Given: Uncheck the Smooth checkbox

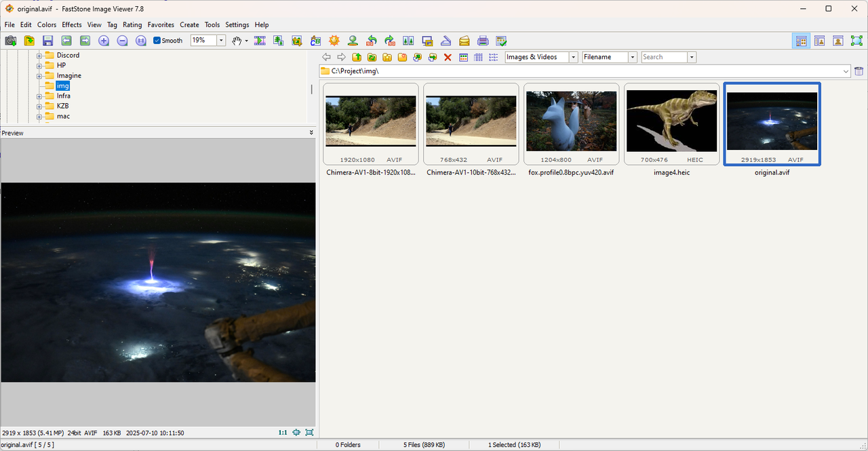Looking at the screenshot, I should (157, 41).
